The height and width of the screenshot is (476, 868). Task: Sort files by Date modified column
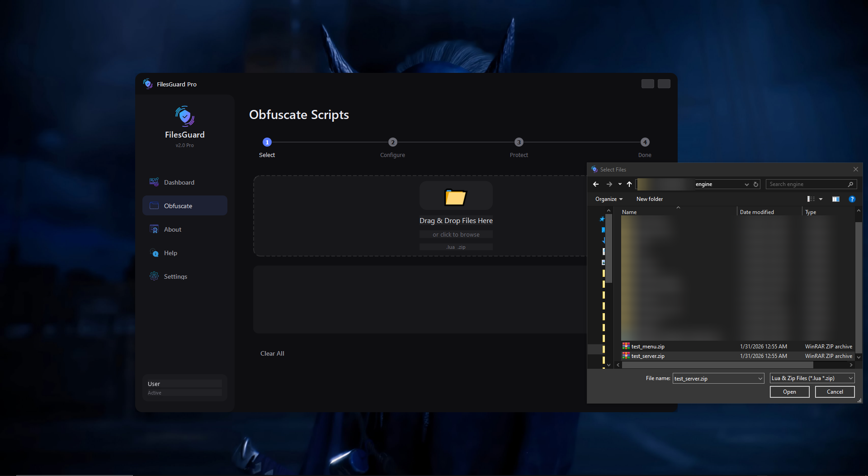(757, 212)
